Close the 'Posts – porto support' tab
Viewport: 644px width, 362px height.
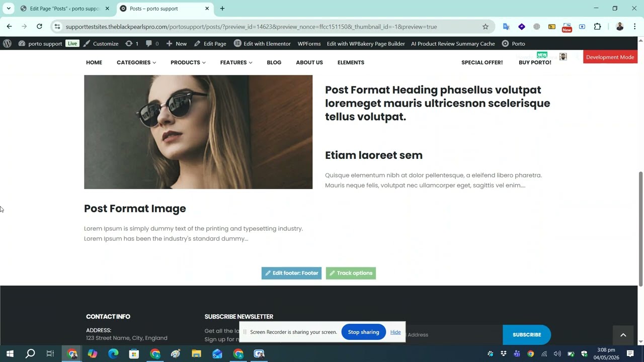click(x=207, y=9)
